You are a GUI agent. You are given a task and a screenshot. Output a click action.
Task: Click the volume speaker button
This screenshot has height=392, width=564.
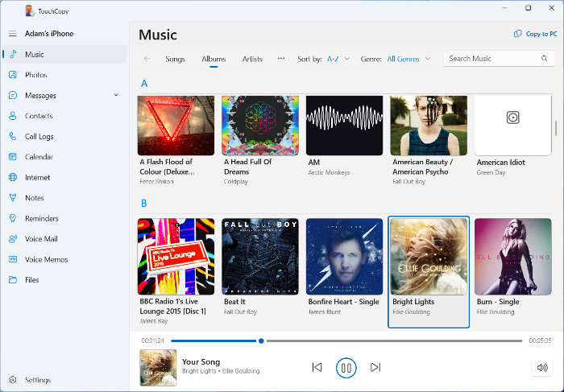(542, 367)
